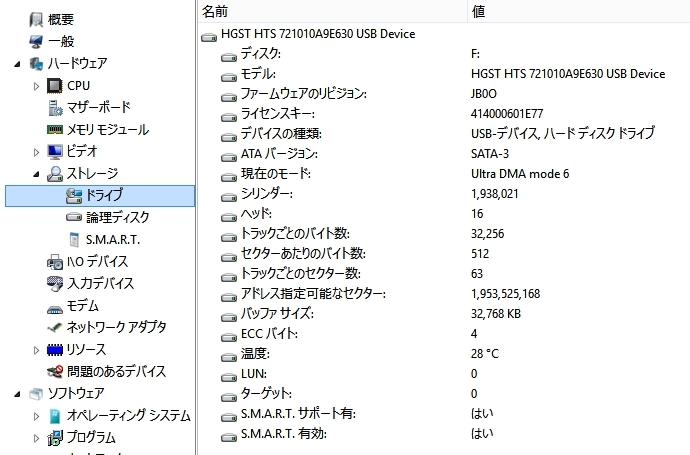This screenshot has height=455, width=690.
Task: Select 概要 in the tree
Action: click(x=61, y=20)
